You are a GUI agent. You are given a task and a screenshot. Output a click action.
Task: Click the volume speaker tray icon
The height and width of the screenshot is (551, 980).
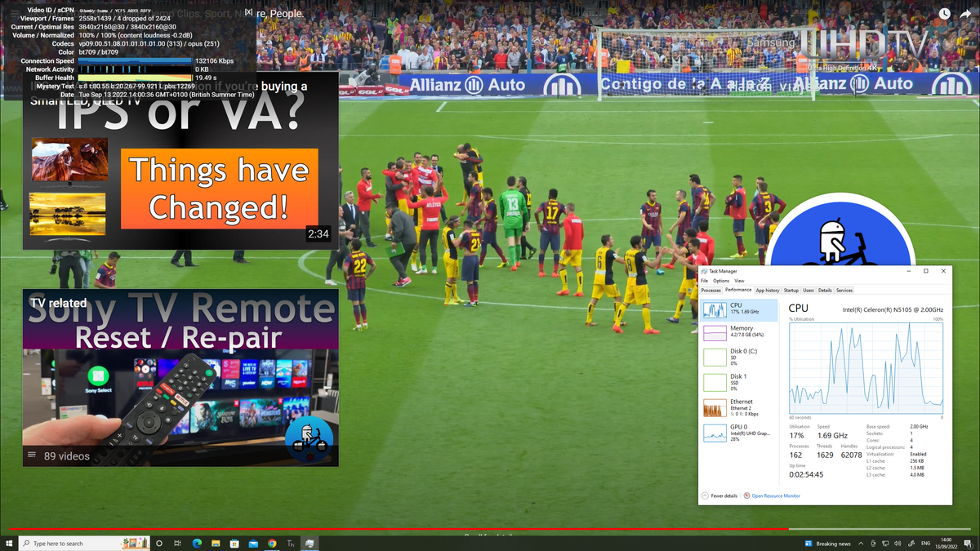click(898, 544)
